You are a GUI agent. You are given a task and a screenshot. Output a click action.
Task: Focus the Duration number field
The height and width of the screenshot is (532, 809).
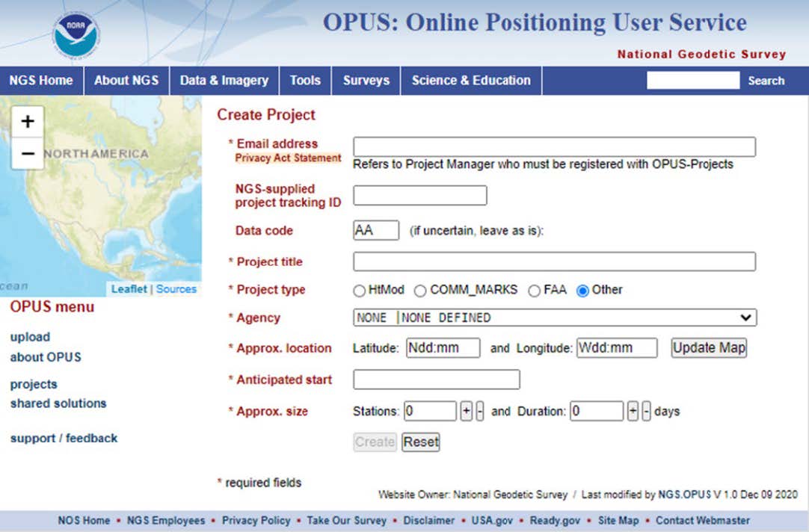tap(597, 412)
